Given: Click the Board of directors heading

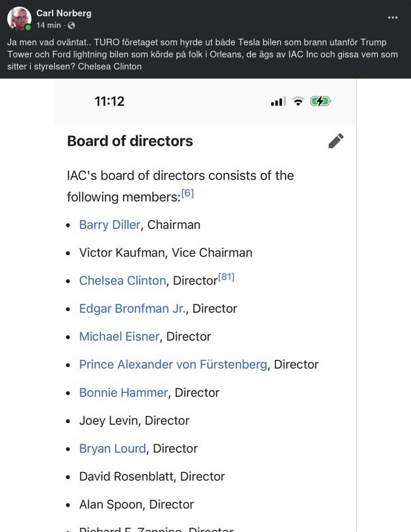Looking at the screenshot, I should coord(129,141).
